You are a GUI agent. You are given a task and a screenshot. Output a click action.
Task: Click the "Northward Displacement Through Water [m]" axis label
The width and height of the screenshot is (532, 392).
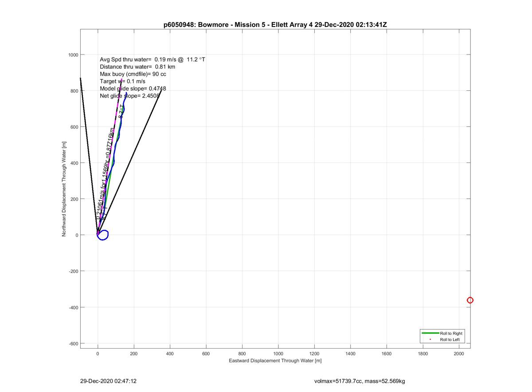click(64, 188)
